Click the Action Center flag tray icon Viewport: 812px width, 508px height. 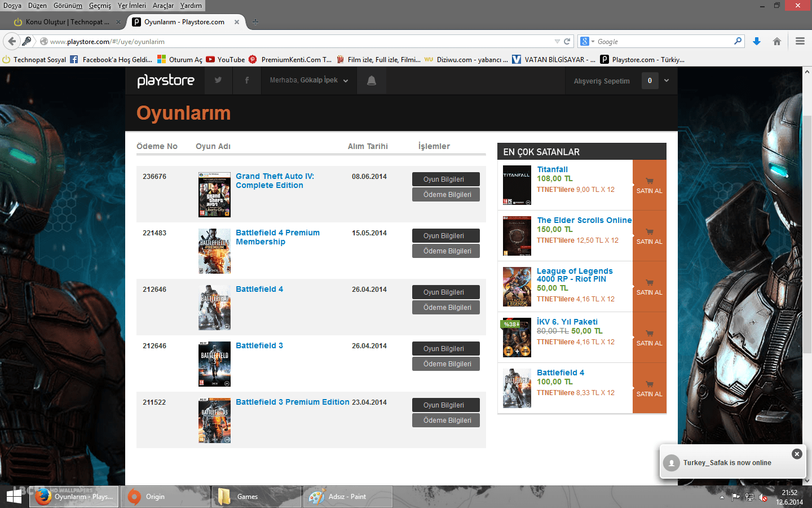(735, 497)
